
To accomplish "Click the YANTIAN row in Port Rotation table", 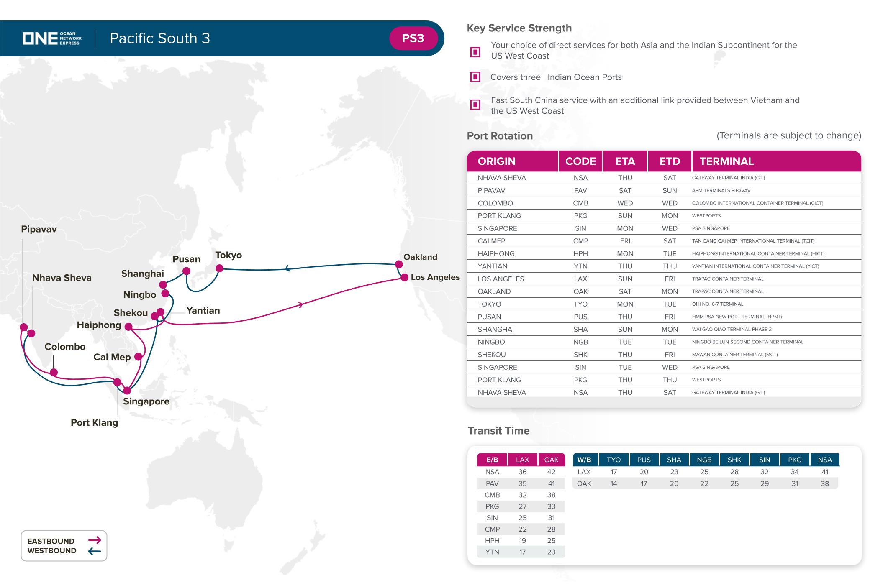I will pos(493,266).
